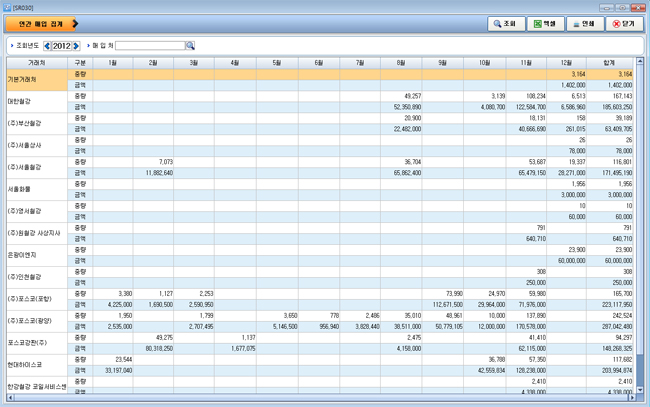Go to the previous year with the left arrow
Viewport: 650px width, 407px height.
[47, 46]
